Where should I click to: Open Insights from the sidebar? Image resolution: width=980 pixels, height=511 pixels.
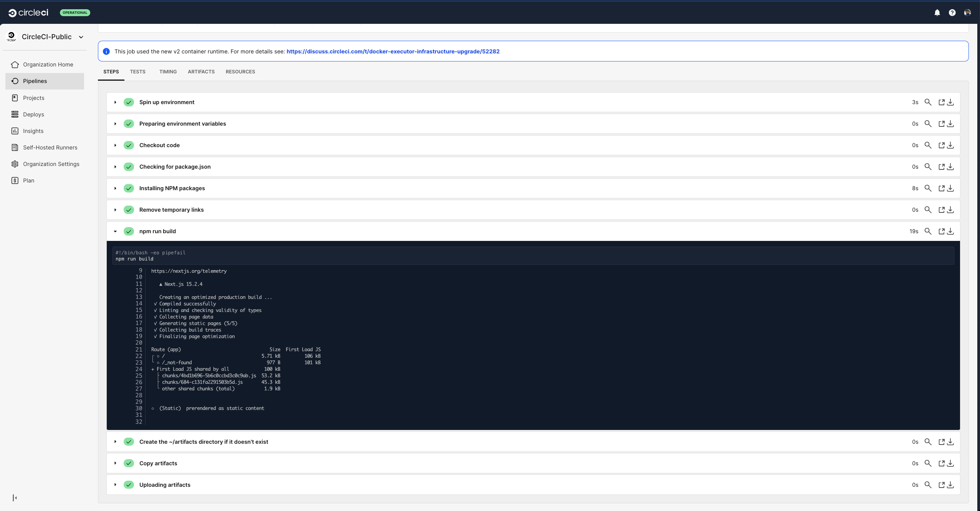pos(33,131)
